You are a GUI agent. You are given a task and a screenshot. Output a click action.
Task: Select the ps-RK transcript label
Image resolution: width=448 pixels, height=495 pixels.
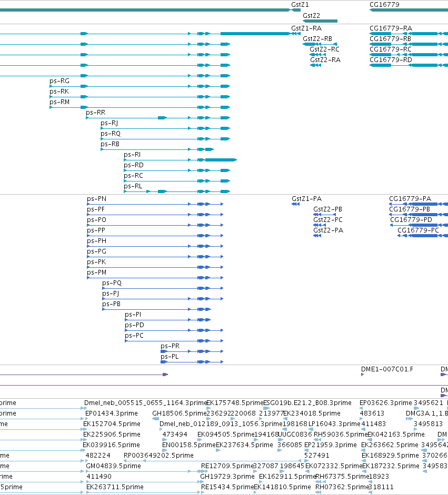[x=59, y=92]
